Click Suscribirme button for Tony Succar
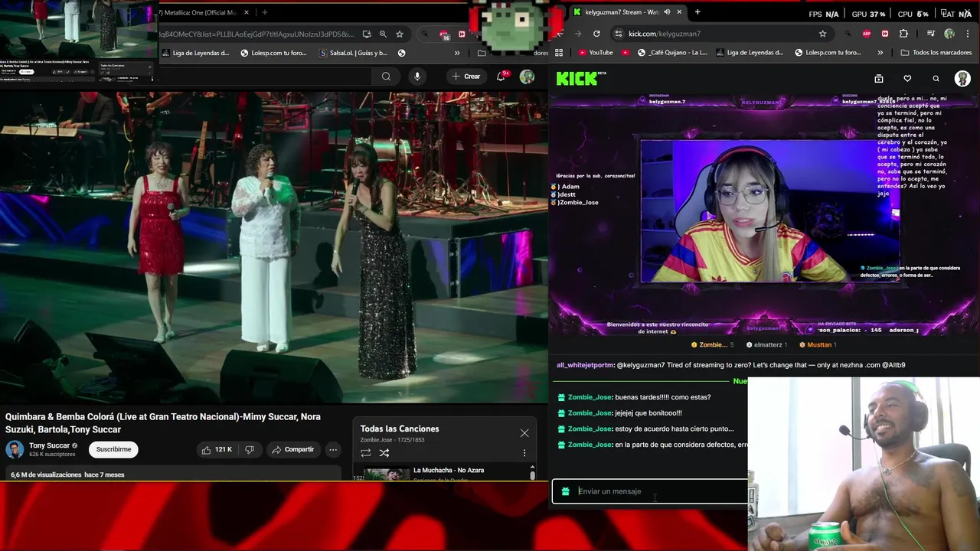980x551 pixels. tap(113, 449)
